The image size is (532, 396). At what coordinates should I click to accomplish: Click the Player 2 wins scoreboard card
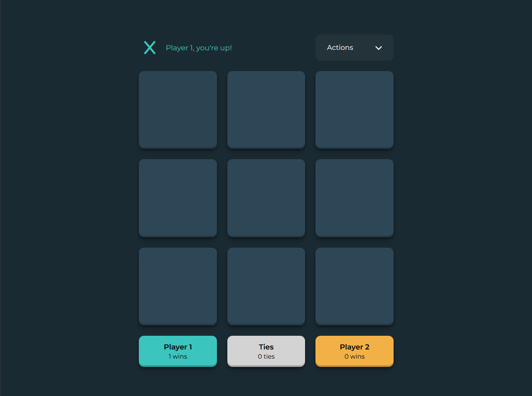click(x=355, y=351)
